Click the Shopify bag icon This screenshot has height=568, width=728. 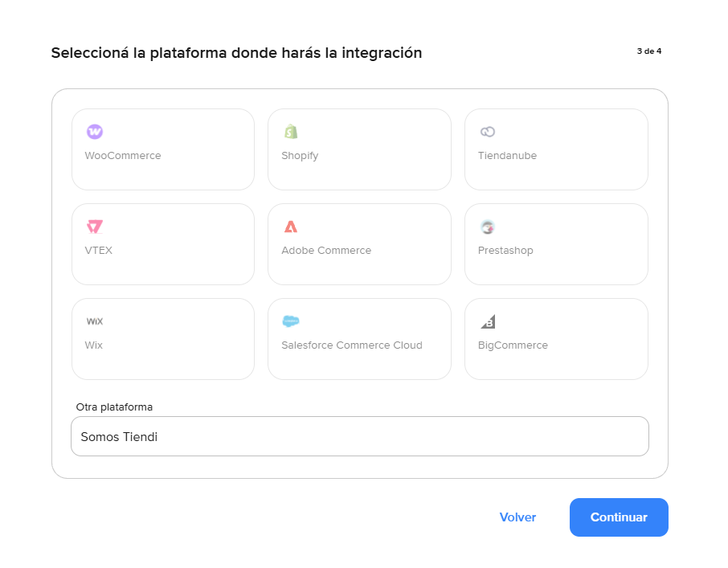click(x=291, y=132)
